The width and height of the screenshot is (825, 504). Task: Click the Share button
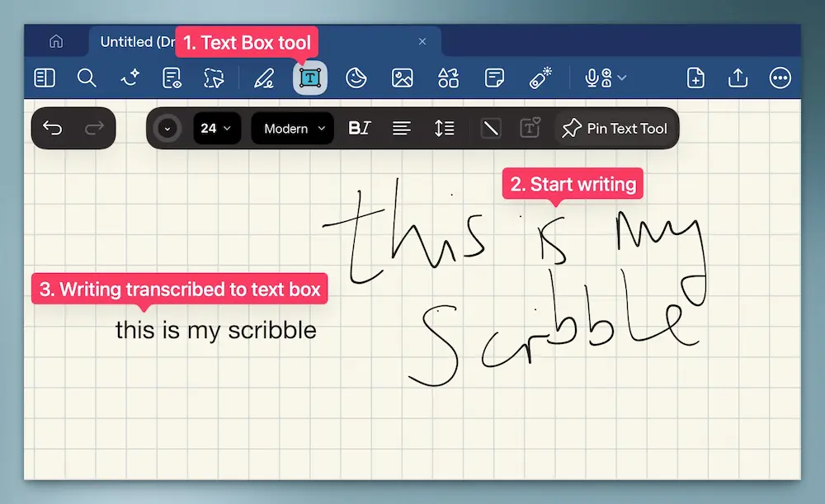click(737, 78)
